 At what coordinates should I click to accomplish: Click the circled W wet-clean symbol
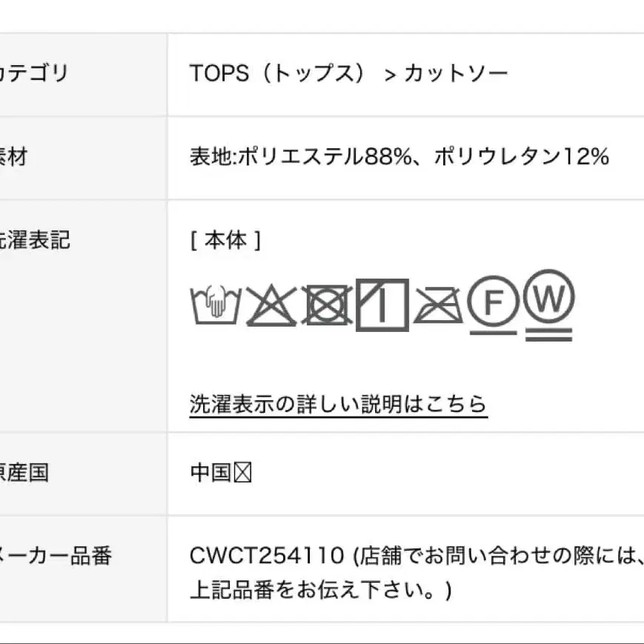pyautogui.click(x=548, y=301)
